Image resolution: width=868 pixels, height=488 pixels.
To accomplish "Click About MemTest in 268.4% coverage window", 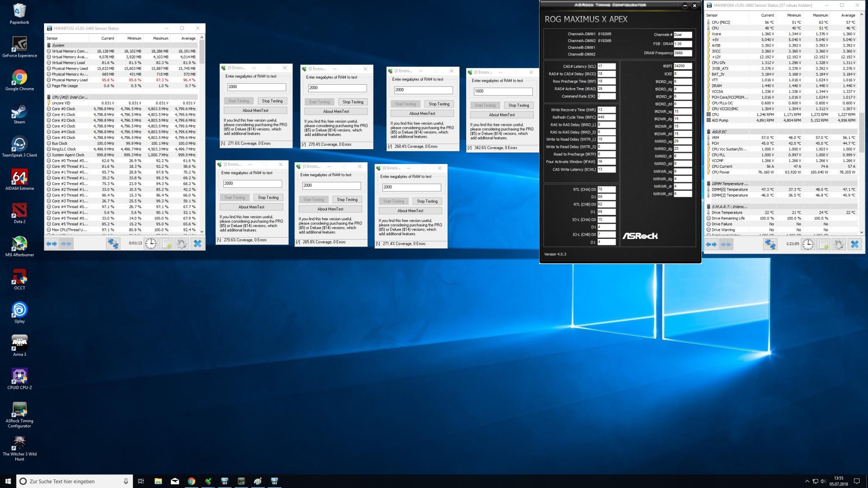I will [422, 114].
